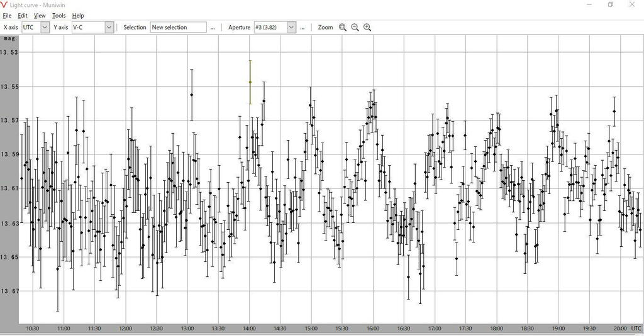Click the 17:30 time axis label
The width and height of the screenshot is (644, 336).
coord(465,328)
